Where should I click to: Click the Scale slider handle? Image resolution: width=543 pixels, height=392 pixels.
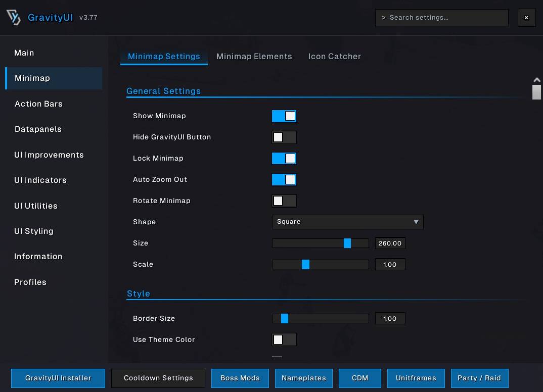click(x=305, y=264)
